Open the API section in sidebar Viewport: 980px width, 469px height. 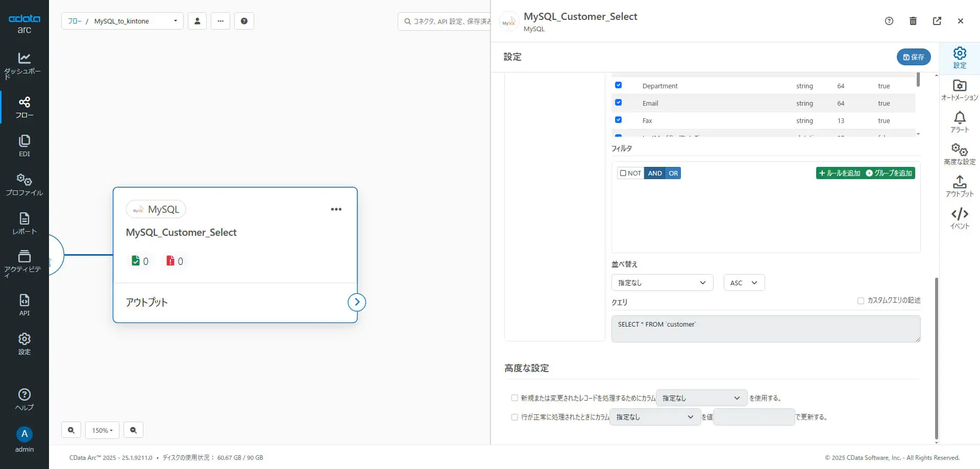(x=24, y=305)
